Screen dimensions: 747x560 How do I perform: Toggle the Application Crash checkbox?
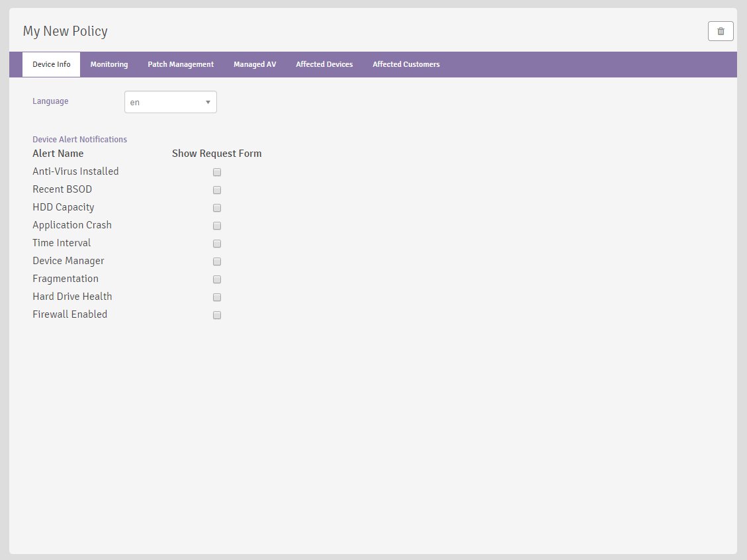click(x=217, y=226)
